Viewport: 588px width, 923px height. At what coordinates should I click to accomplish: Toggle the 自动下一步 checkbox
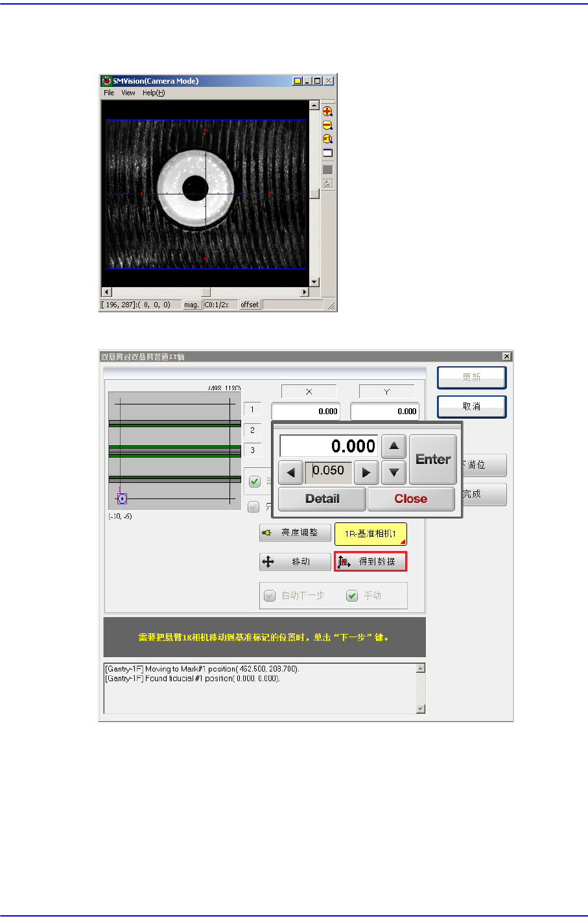[x=270, y=596]
